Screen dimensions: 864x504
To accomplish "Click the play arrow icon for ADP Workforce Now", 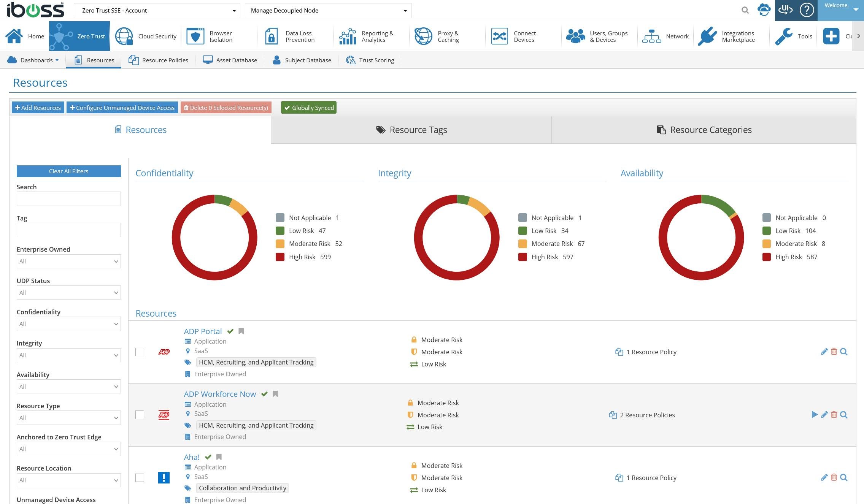I will tap(814, 415).
